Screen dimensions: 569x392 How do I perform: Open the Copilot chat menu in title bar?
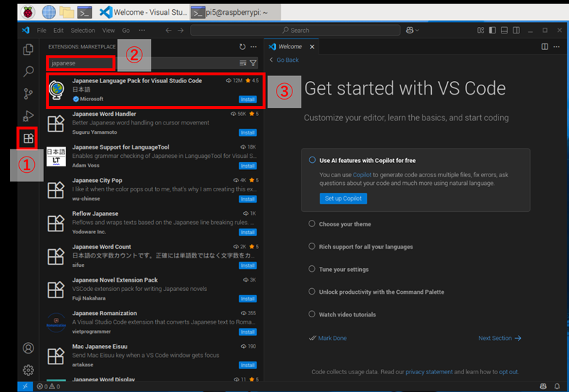click(413, 31)
